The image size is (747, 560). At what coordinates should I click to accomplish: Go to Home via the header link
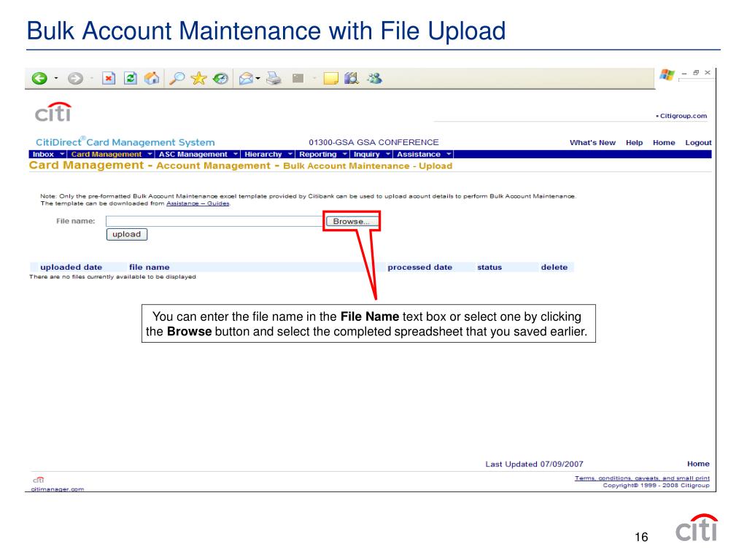(664, 142)
